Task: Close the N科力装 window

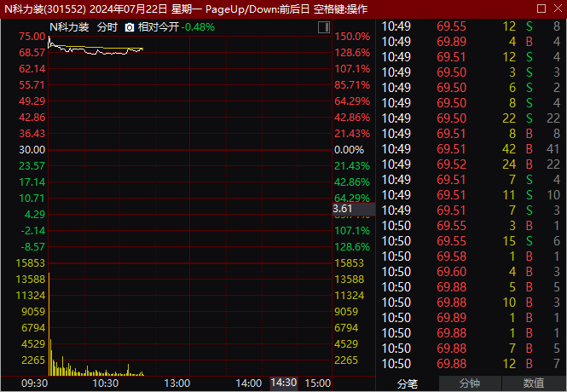Action: tap(558, 9)
